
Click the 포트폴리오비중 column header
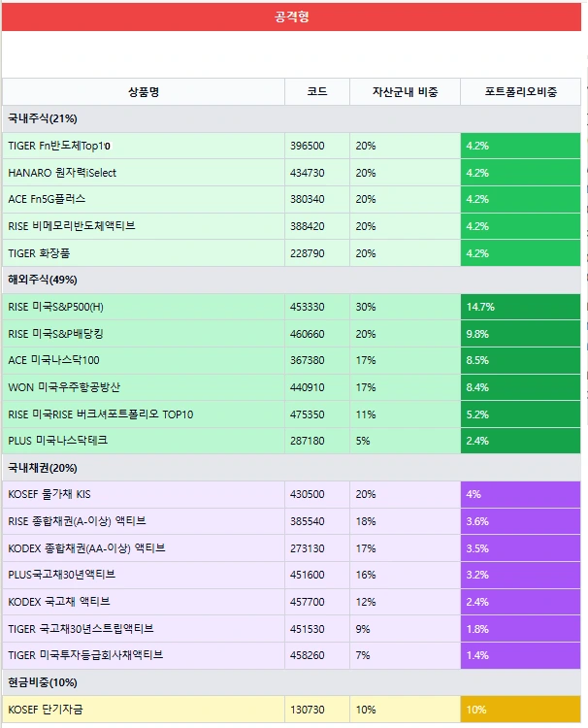pyautogui.click(x=521, y=92)
